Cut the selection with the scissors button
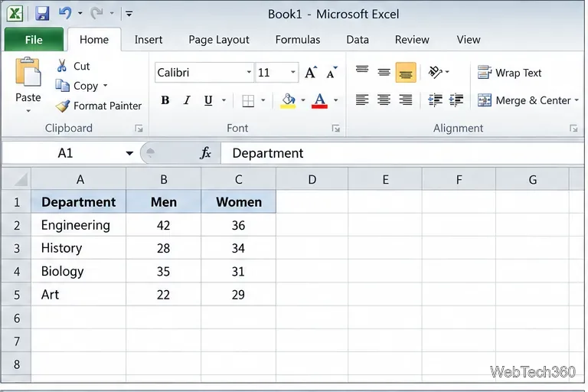Screen dimensions: 588x392 [x=73, y=66]
